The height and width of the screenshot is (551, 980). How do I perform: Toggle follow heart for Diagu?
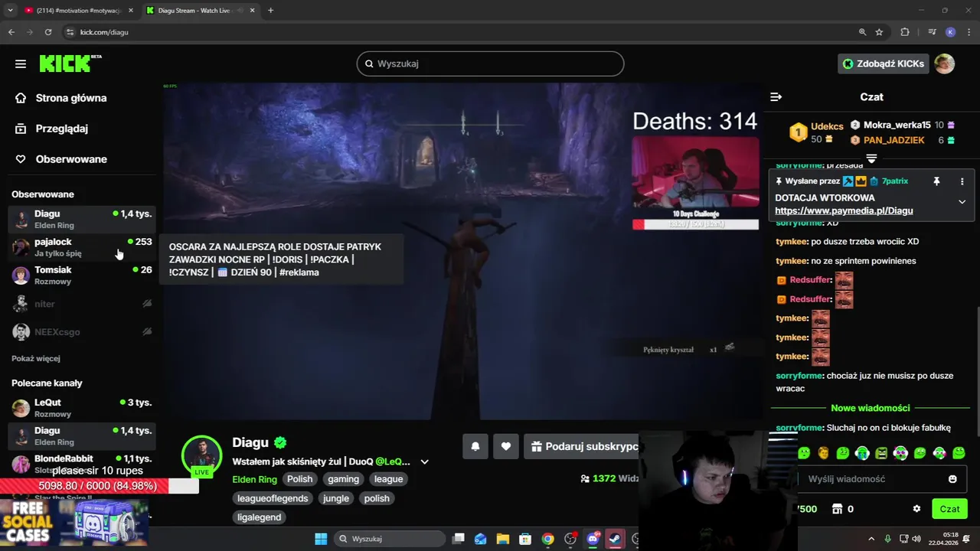click(x=506, y=446)
